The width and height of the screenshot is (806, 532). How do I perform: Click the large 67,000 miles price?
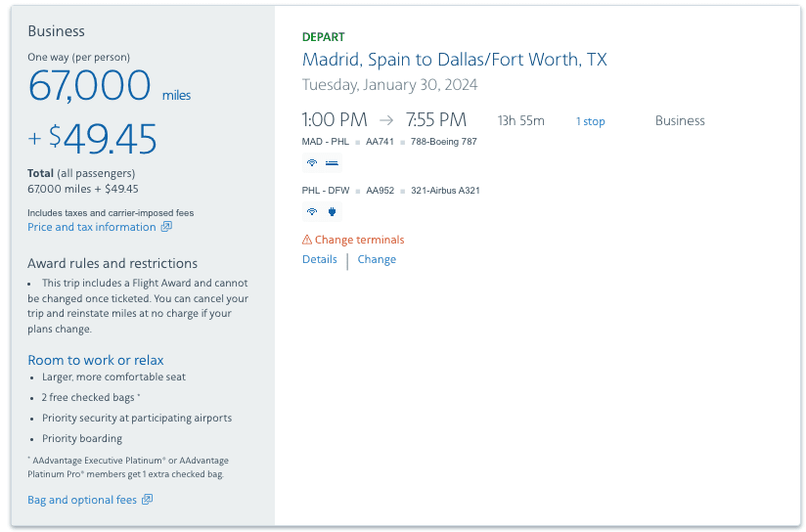click(x=110, y=86)
